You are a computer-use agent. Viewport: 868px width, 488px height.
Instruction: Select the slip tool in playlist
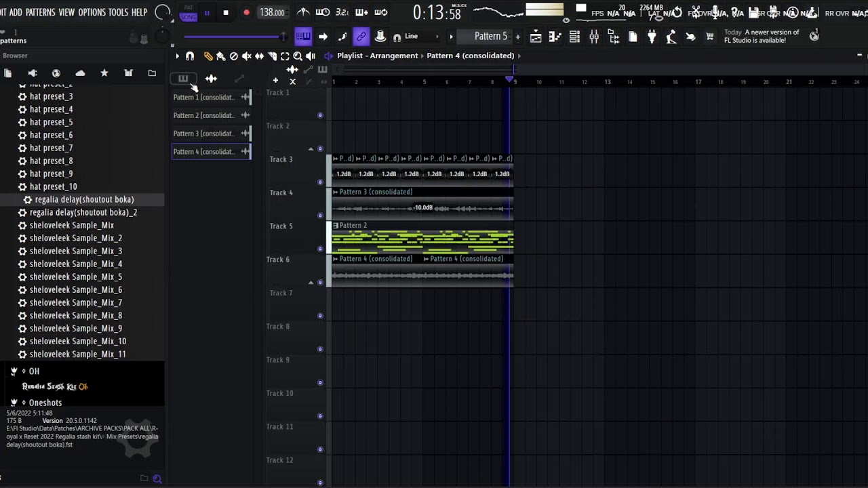259,56
